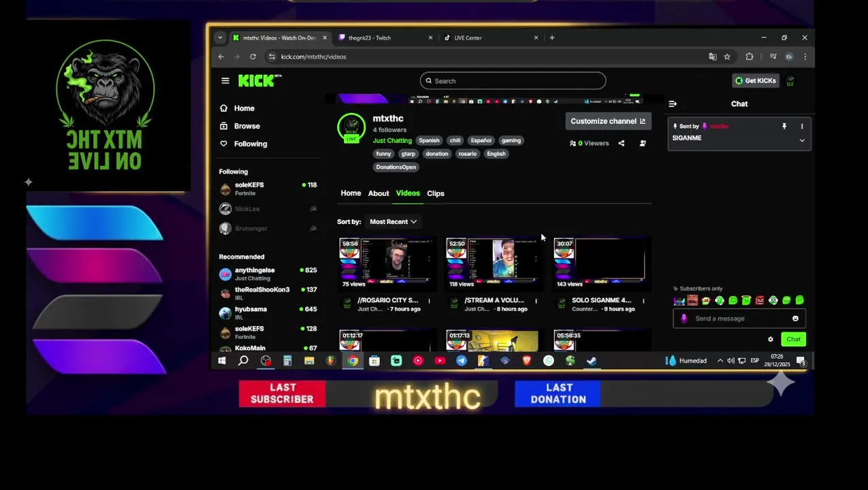This screenshot has height=490, width=868.
Task: Open the volume icon in system tray
Action: (x=731, y=361)
